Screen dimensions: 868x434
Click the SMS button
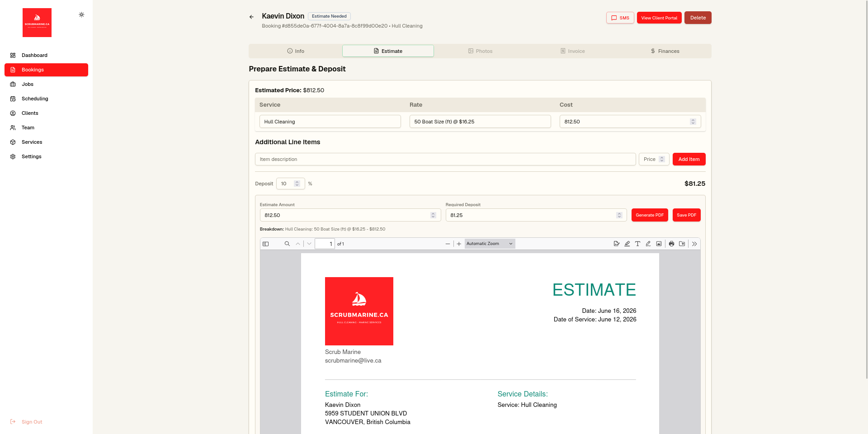pyautogui.click(x=620, y=18)
